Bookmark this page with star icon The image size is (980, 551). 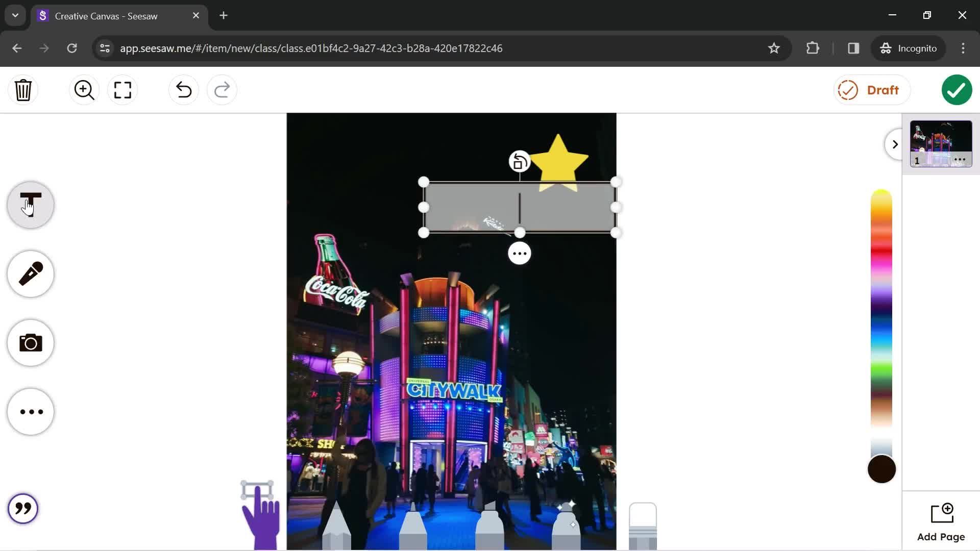(774, 48)
